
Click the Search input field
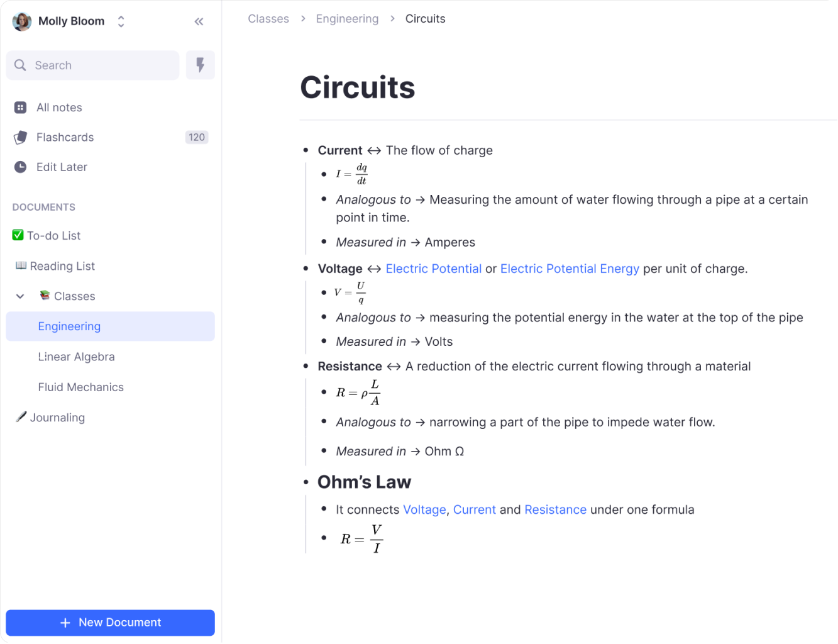tap(92, 65)
